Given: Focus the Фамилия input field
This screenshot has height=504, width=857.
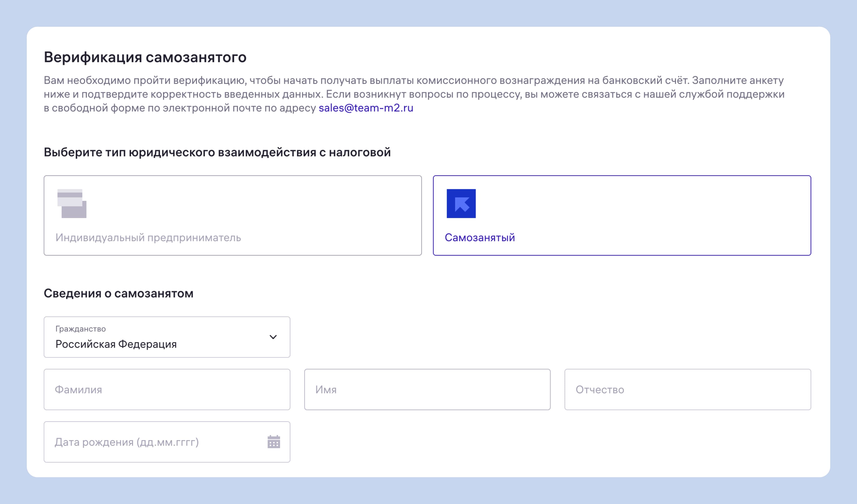Looking at the screenshot, I should (x=167, y=389).
